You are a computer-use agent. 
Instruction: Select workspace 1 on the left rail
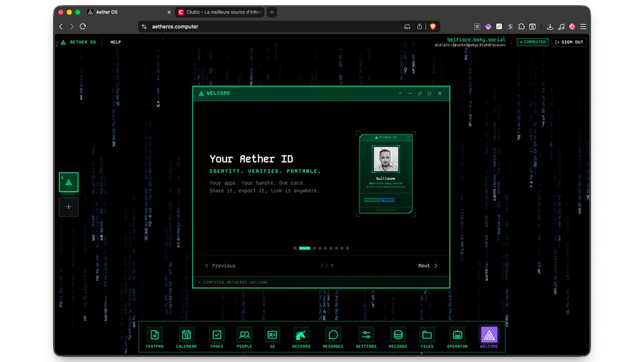(69, 182)
